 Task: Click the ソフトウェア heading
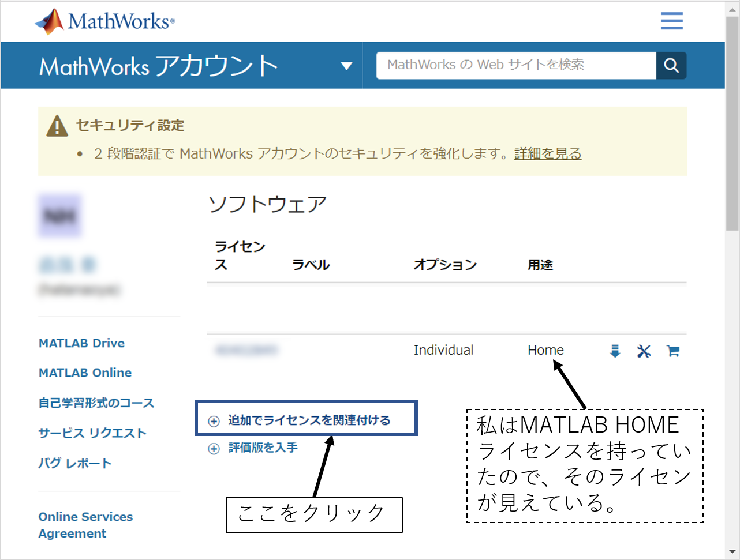pyautogui.click(x=268, y=204)
